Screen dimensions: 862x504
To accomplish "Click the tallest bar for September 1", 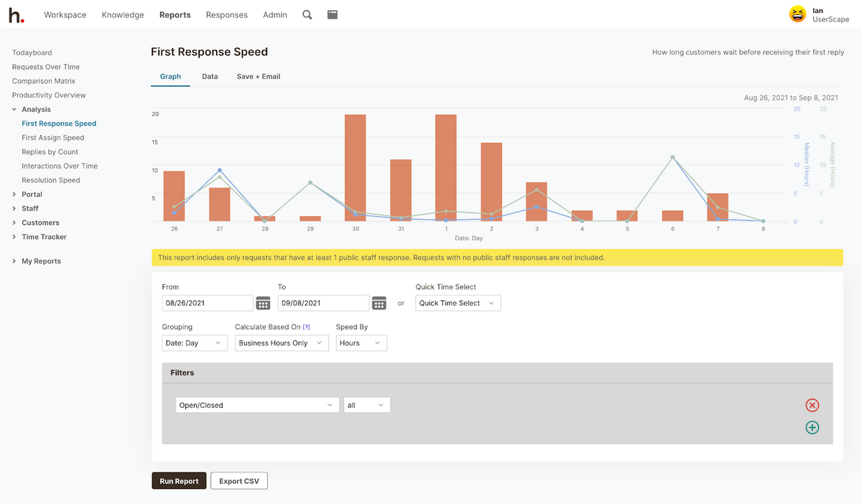I will (446, 168).
